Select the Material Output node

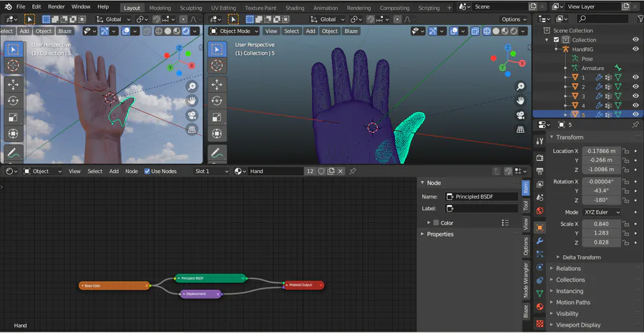click(303, 284)
